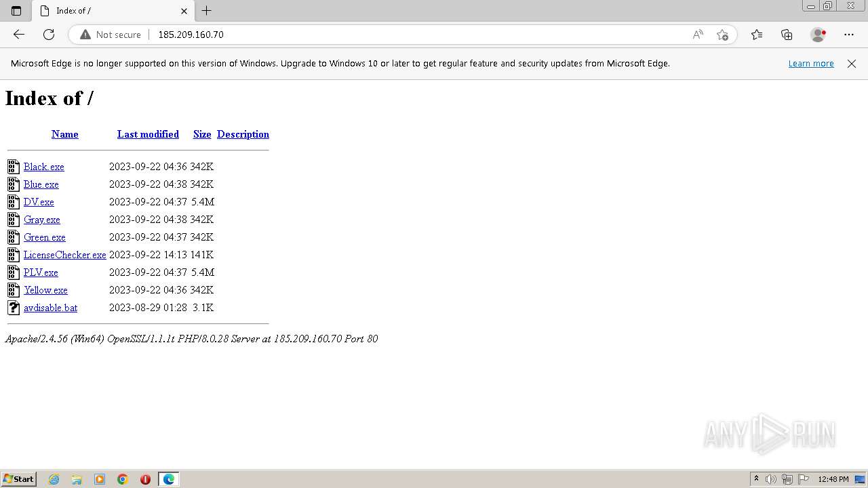Download the Green.exe link

coord(45,237)
